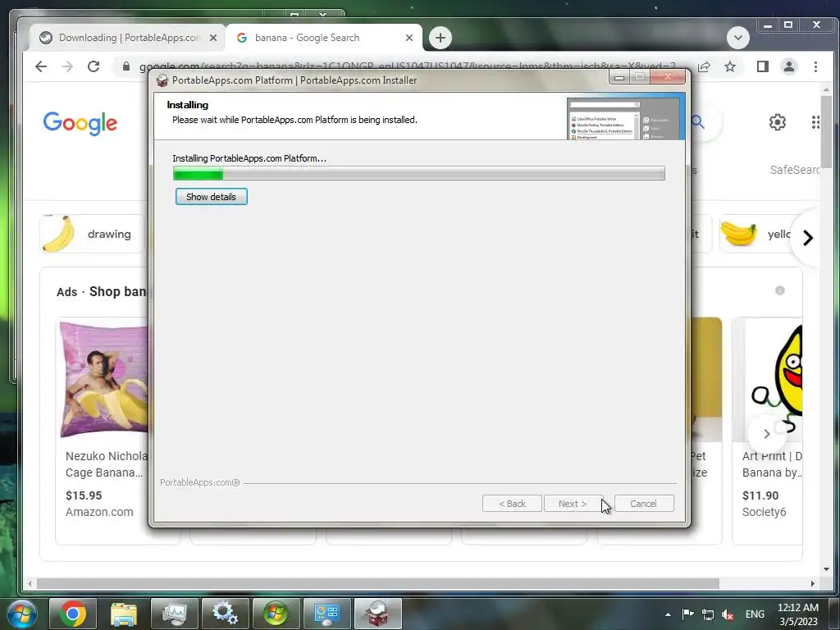Viewport: 840px width, 630px height.
Task: Open Action Center flag icon
Action: click(688, 614)
